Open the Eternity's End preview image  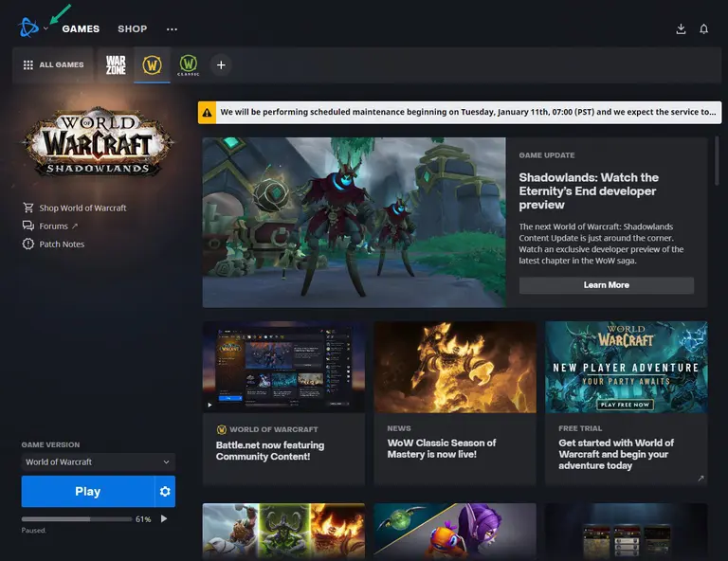pyautogui.click(x=354, y=223)
